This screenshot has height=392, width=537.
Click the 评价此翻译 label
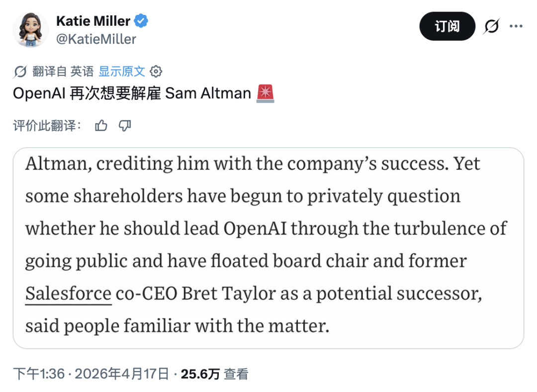[47, 126]
